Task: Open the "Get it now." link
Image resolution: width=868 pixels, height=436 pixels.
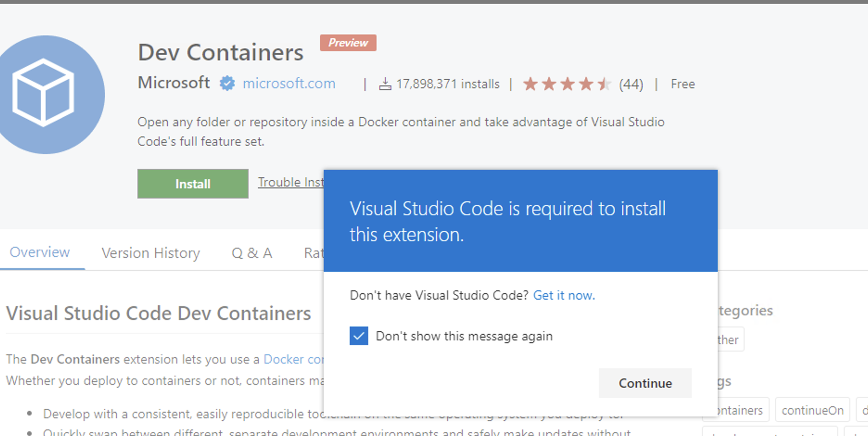Action: 564,295
